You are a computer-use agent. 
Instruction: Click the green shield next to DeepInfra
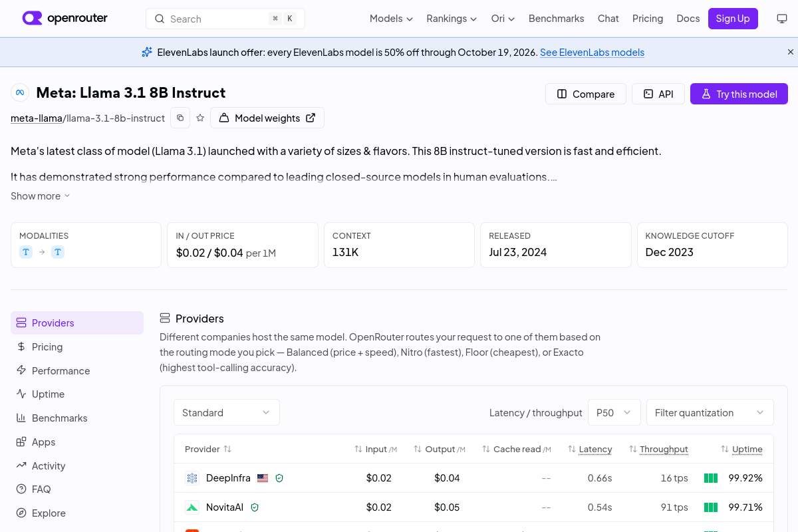tap(279, 478)
